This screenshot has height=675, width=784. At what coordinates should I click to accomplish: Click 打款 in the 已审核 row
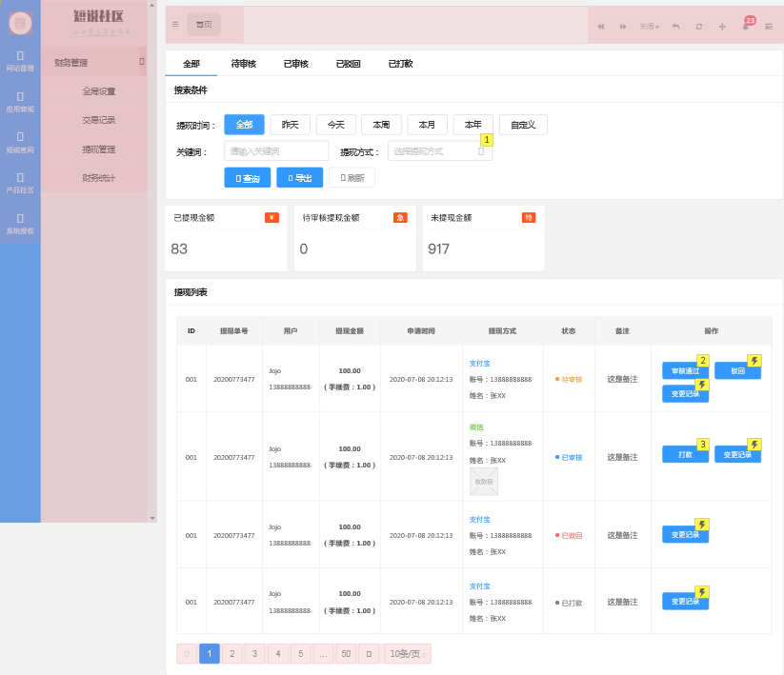click(x=686, y=455)
